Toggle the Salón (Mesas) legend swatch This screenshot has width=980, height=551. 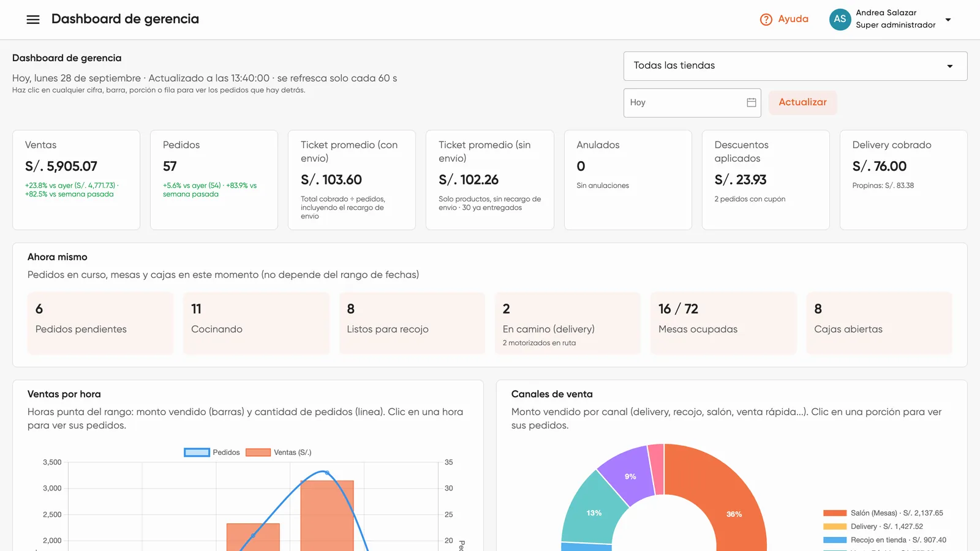click(x=835, y=513)
